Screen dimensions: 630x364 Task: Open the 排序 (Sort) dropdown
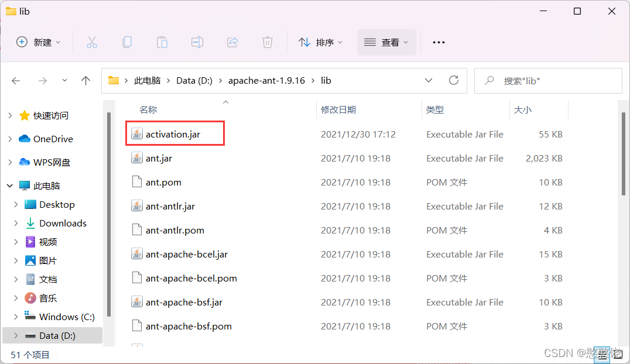[321, 42]
